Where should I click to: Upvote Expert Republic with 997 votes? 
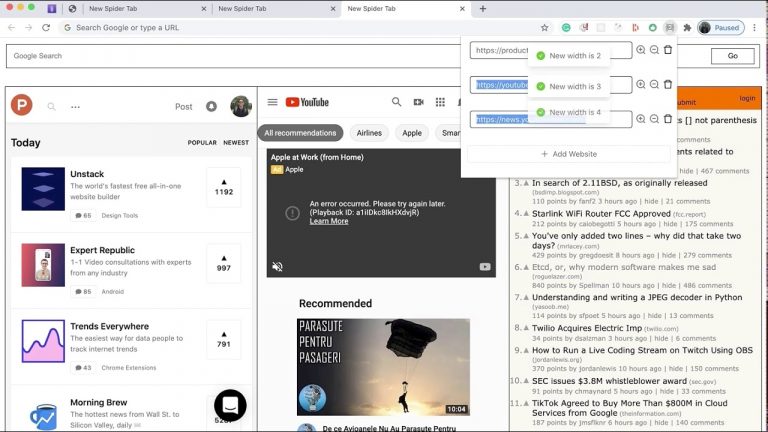(x=224, y=263)
